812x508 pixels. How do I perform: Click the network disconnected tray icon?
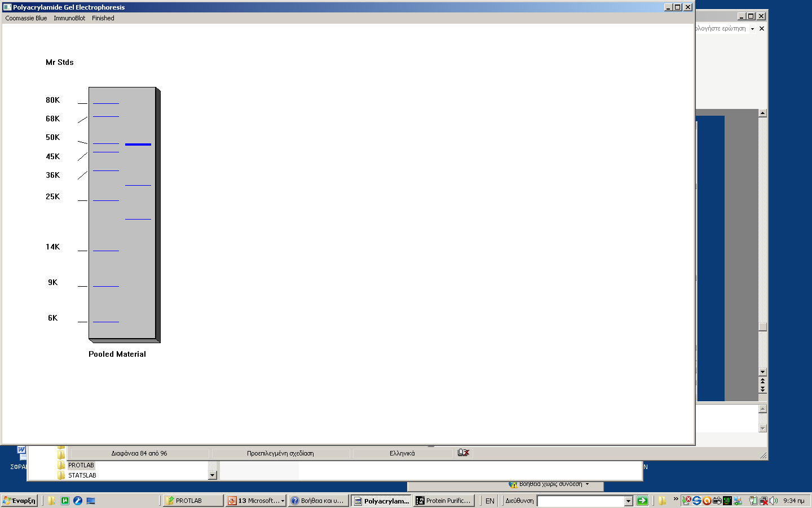pos(764,501)
